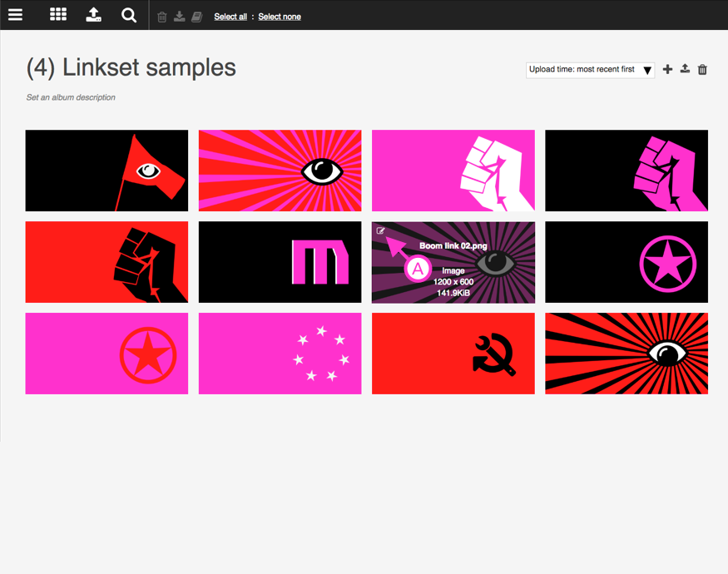The height and width of the screenshot is (574, 728).
Task: Open the hammer and wrench on red thumbnail
Action: click(453, 354)
